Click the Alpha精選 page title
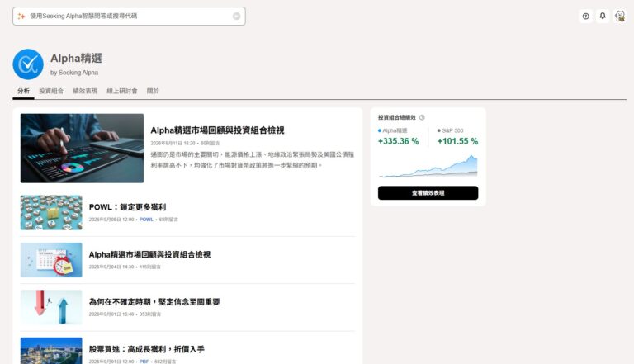 pos(76,59)
